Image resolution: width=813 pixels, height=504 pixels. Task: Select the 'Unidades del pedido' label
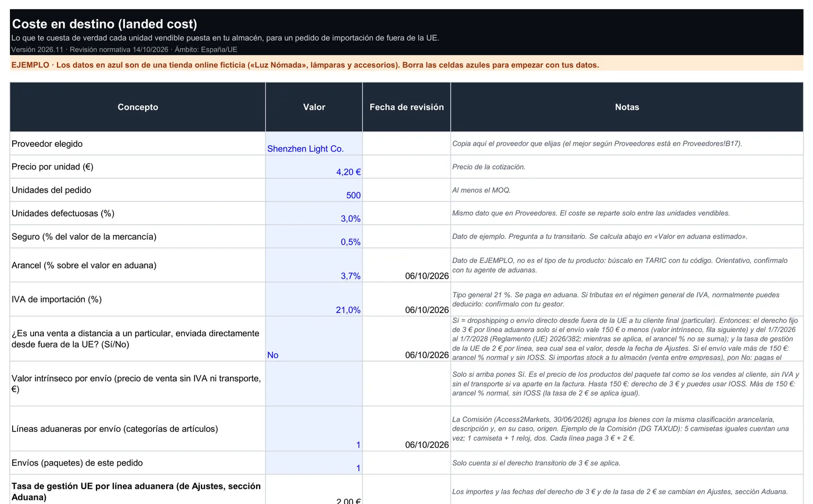[x=51, y=190]
